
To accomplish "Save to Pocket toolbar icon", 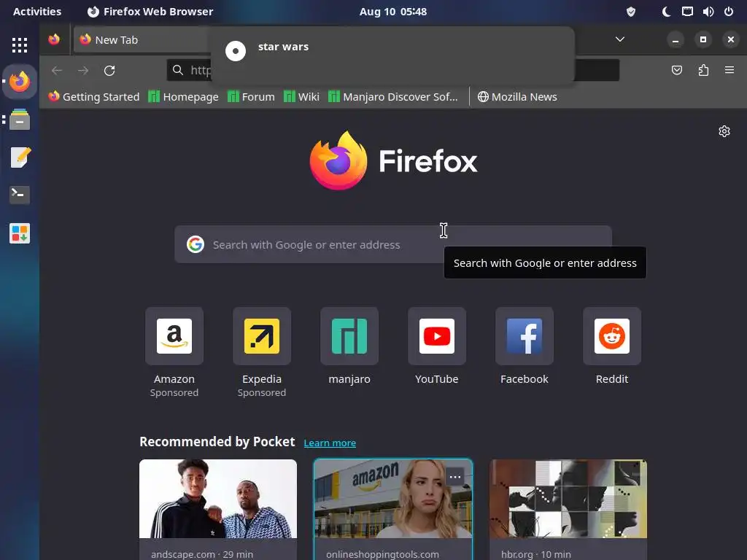I will pos(676,71).
